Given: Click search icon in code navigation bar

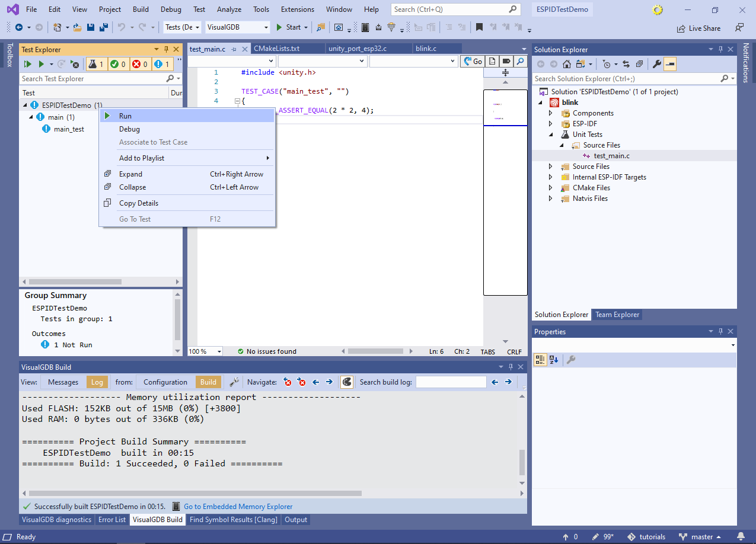Looking at the screenshot, I should pos(520,61).
